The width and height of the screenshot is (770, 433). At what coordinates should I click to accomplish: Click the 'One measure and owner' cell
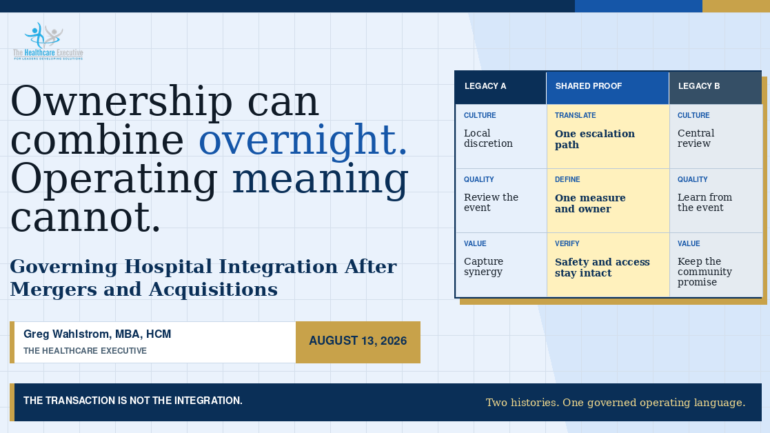(x=608, y=201)
